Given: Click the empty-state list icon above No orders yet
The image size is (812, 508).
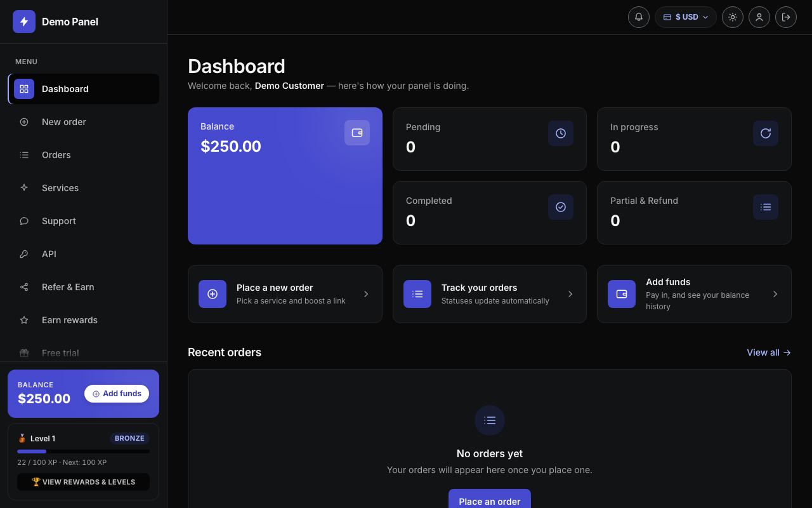Looking at the screenshot, I should point(490,420).
